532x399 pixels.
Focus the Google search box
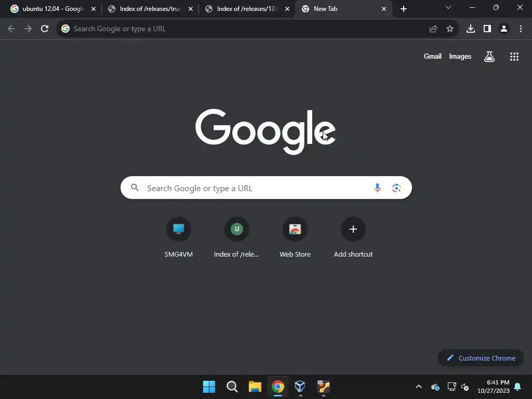(266, 188)
